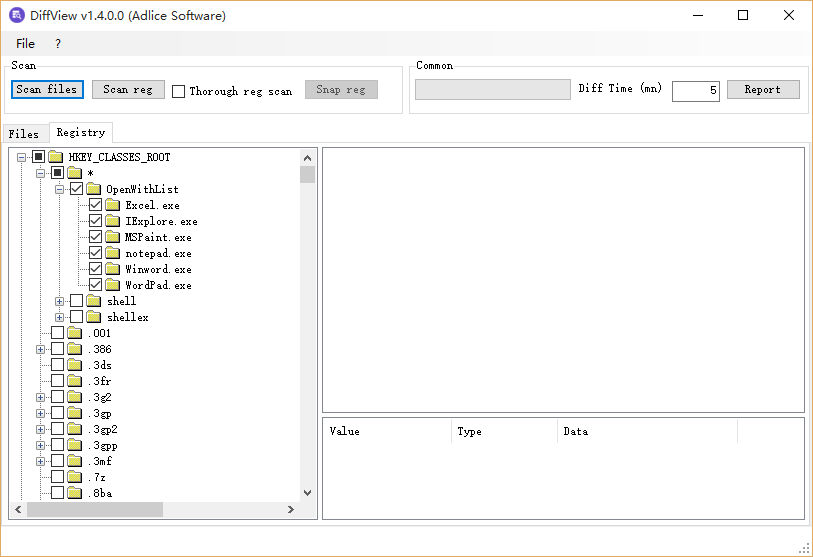Viewport: 813px width, 557px height.
Task: Click the DiffView app icon in title bar
Action: pyautogui.click(x=17, y=15)
